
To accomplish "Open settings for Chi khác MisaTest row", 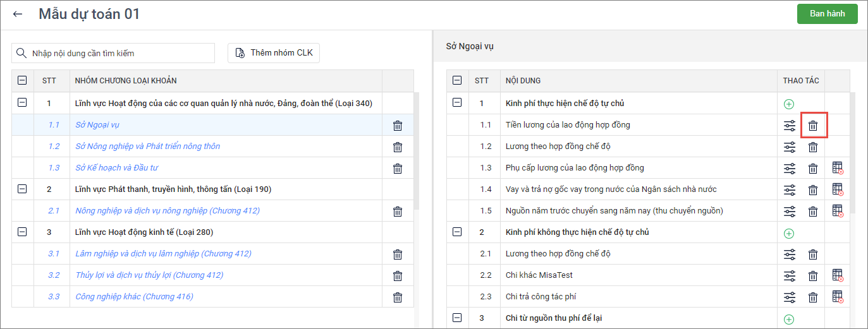I will [x=790, y=275].
